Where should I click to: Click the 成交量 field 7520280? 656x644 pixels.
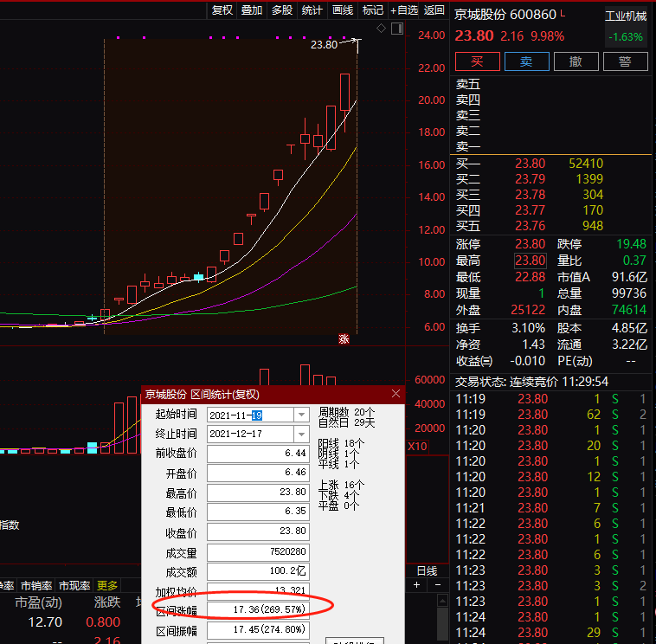258,552
